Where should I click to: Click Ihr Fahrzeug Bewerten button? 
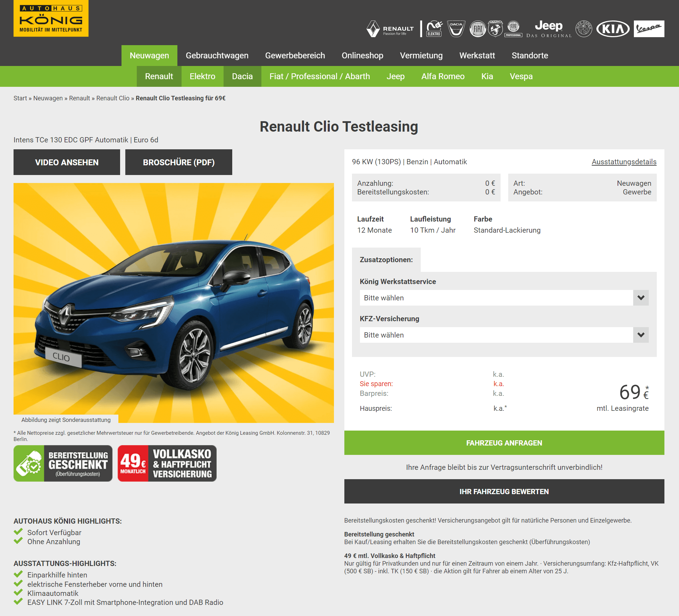point(504,491)
